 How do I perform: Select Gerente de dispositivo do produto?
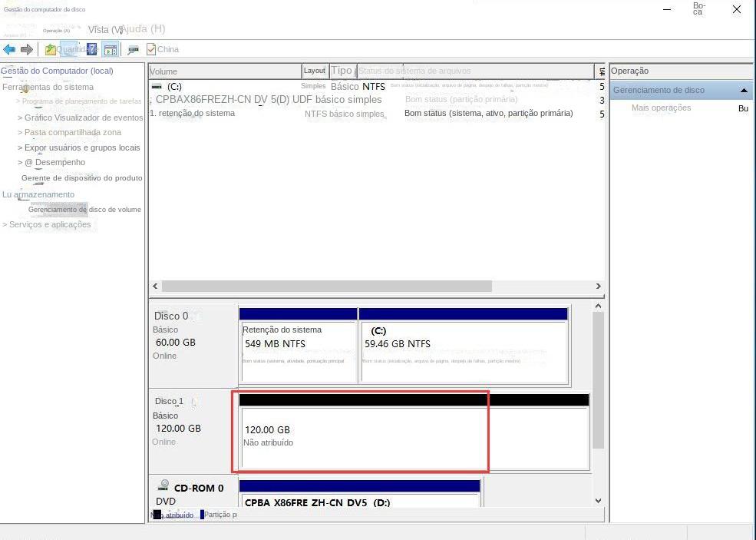(82, 178)
